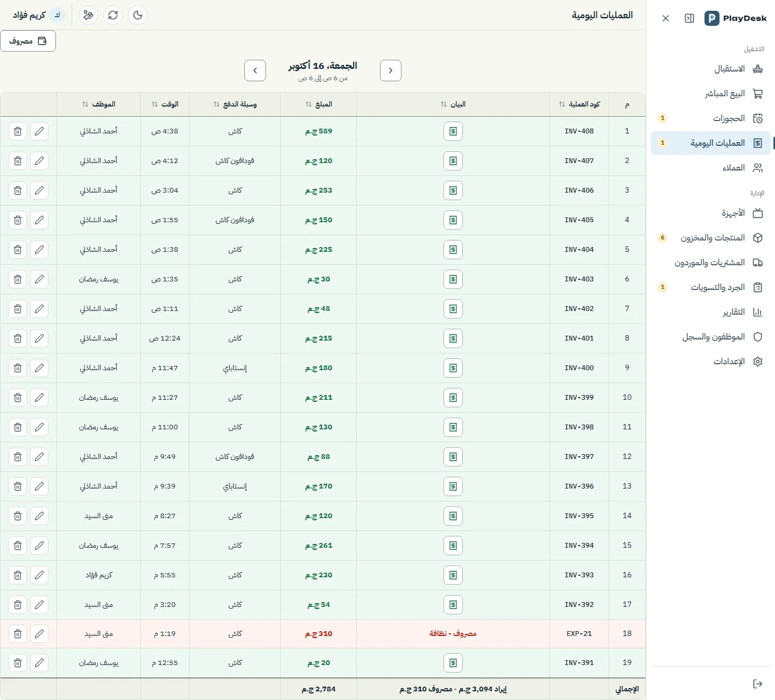Click the logout icon at sidebar bottom

[758, 684]
